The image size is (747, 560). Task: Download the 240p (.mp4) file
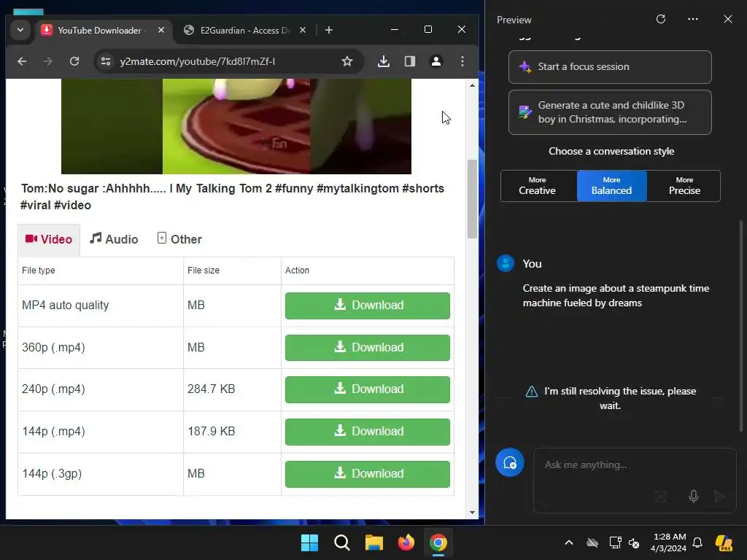tap(368, 389)
